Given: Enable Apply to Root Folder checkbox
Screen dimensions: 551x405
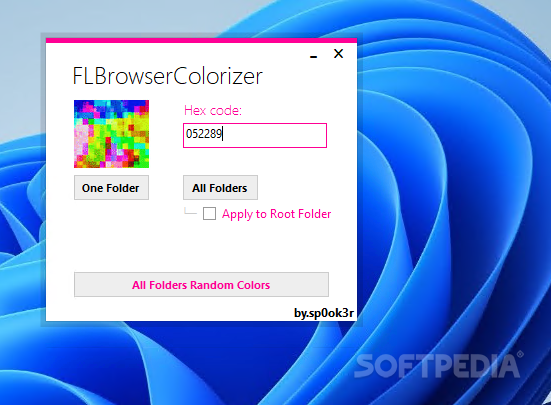Looking at the screenshot, I should (x=209, y=214).
